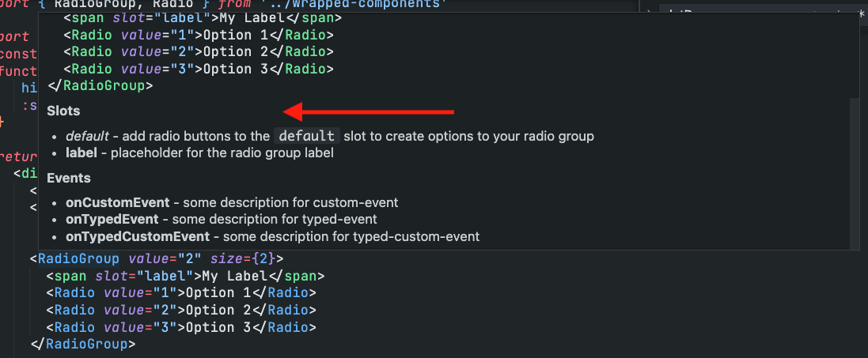
Task: Click the tooltip's closing RadioGroup tag
Action: point(100,86)
